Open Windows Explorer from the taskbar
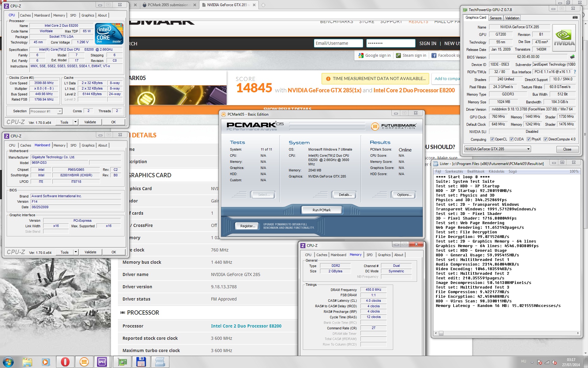 (27, 362)
